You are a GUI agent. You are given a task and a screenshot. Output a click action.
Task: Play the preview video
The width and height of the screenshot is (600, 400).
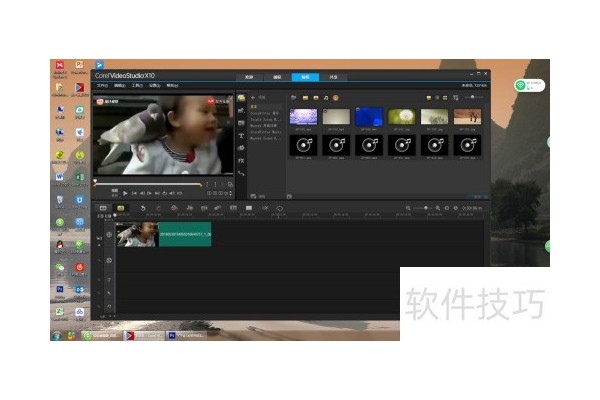tap(125, 193)
